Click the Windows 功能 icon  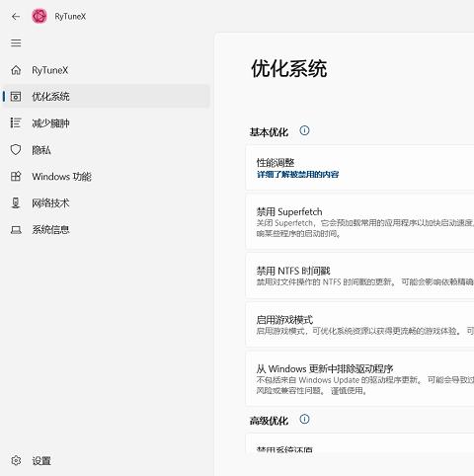pos(16,177)
